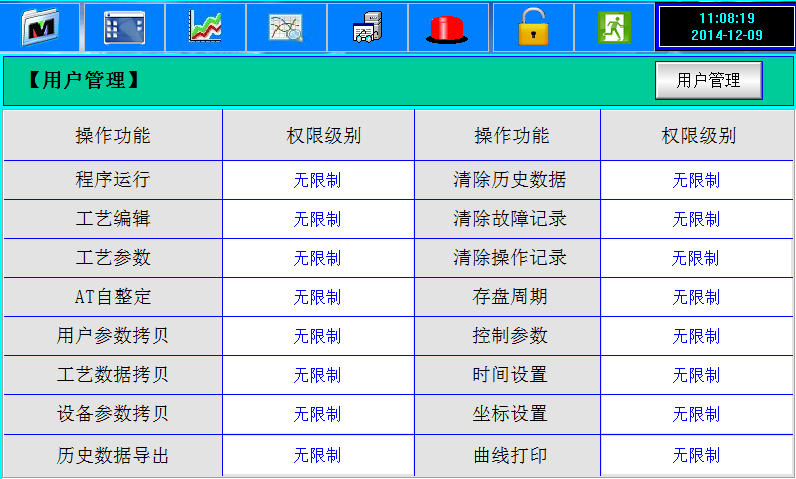796x479 pixels.
Task: Click the 程序运行 function label
Action: [113, 180]
